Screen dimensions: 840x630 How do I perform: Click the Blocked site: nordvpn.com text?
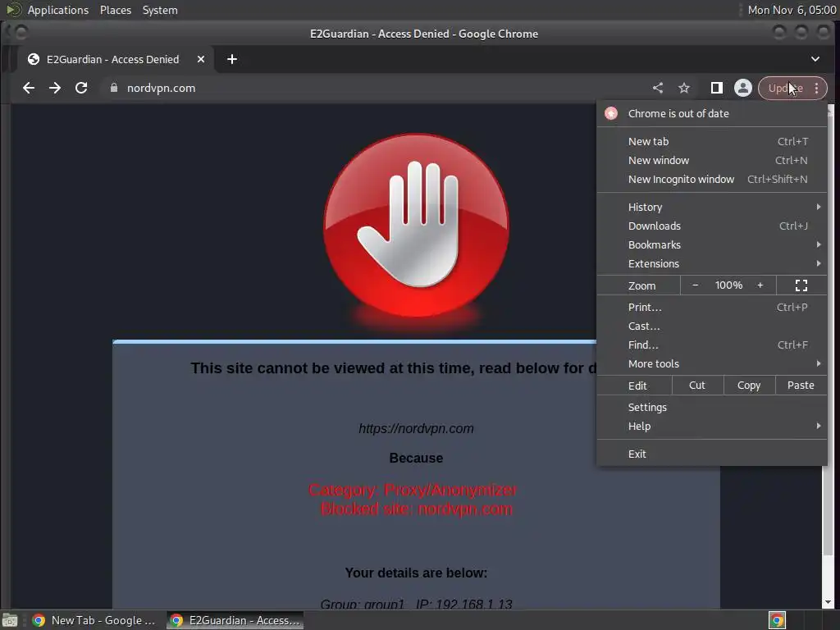[x=416, y=509]
